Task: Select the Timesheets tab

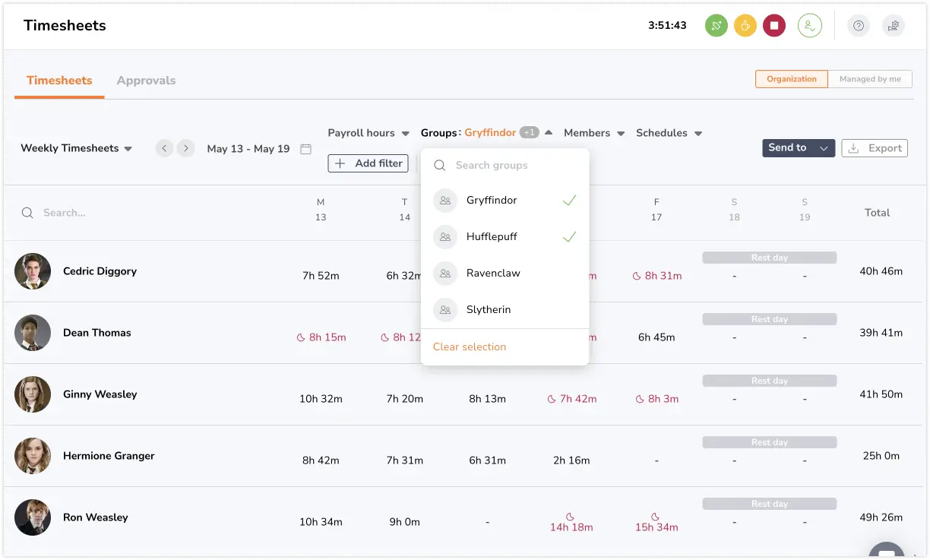Action: [x=59, y=80]
